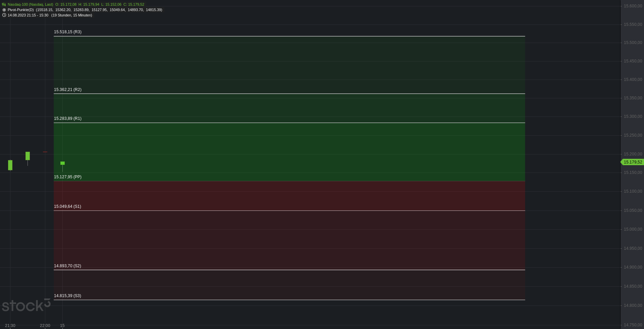The width and height of the screenshot is (644, 329).
Task: Click the latest green candlestick near 15
Action: 62,163
